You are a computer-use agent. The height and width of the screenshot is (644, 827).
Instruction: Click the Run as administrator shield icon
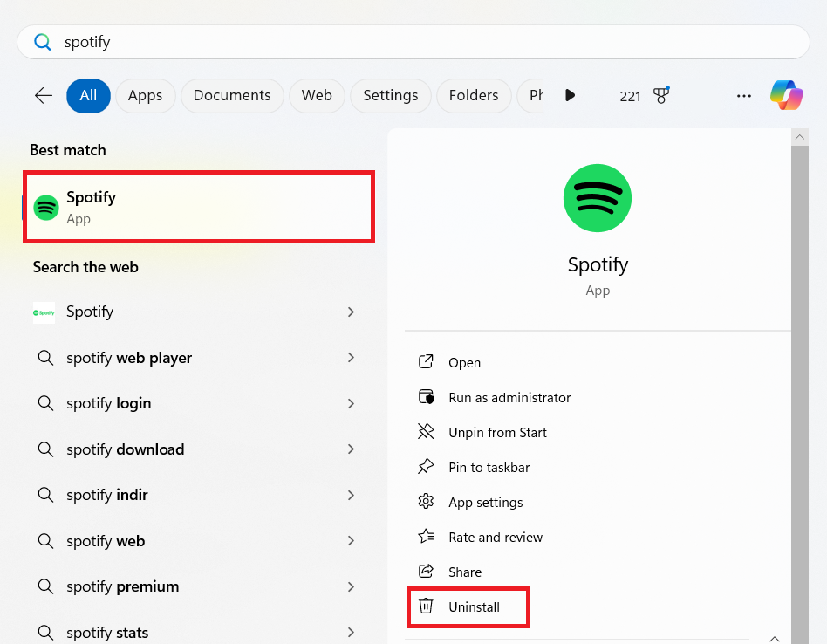coord(426,397)
